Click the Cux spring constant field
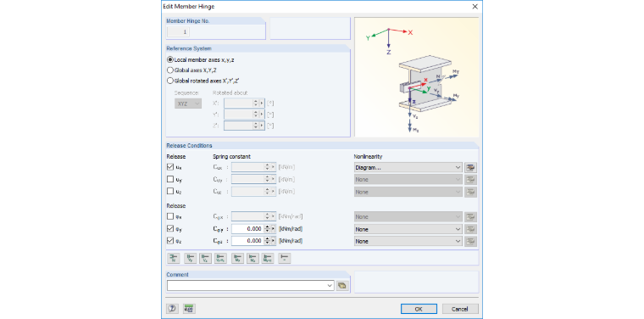644x319 pixels. coord(247,167)
